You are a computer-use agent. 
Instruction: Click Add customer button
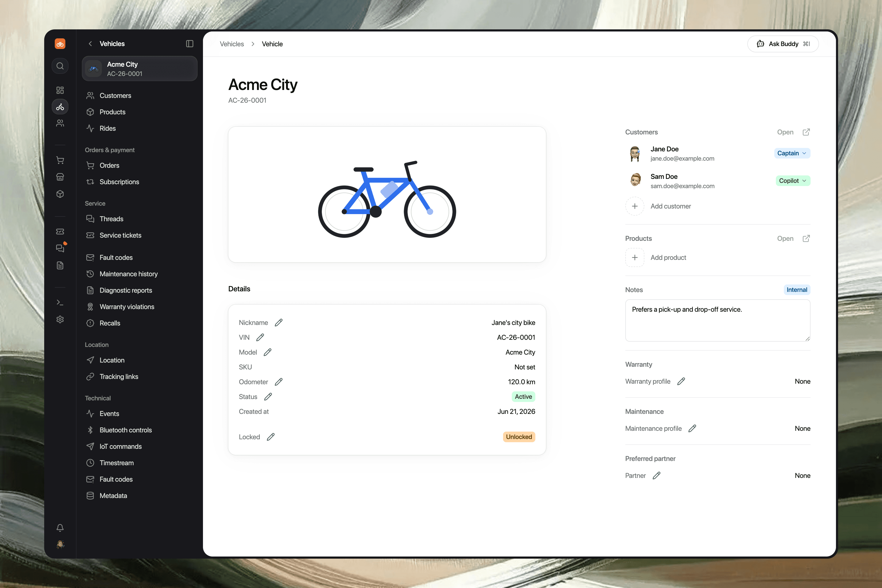coord(658,206)
